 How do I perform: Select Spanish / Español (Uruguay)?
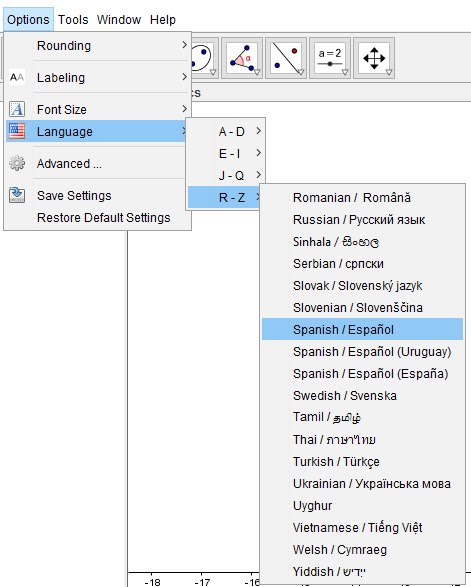(362, 352)
